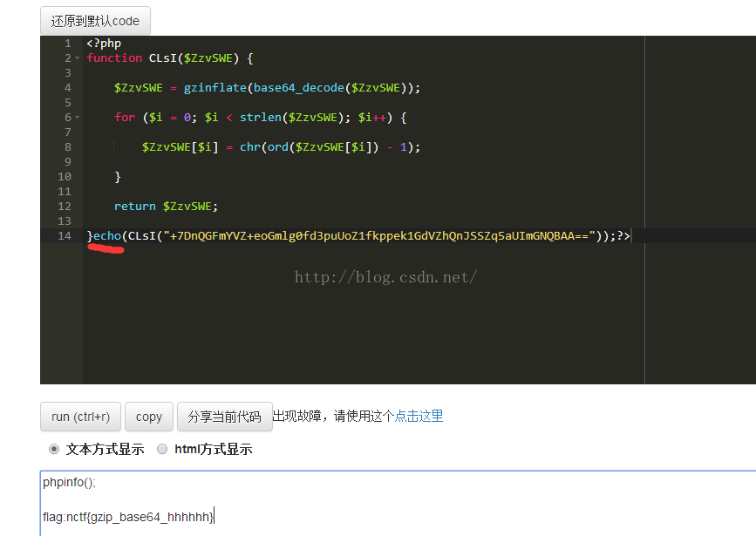
Task: Click line number 14 in gutter
Action: click(65, 235)
